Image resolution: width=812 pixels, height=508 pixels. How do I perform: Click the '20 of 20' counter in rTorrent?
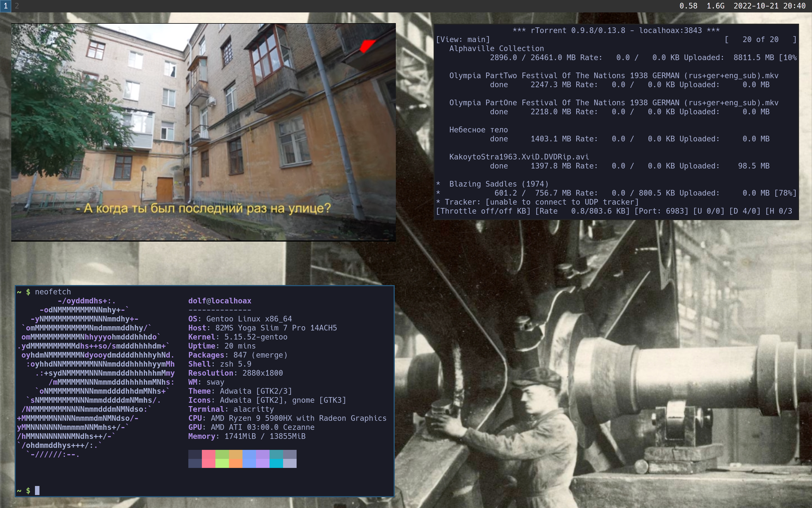(760, 40)
